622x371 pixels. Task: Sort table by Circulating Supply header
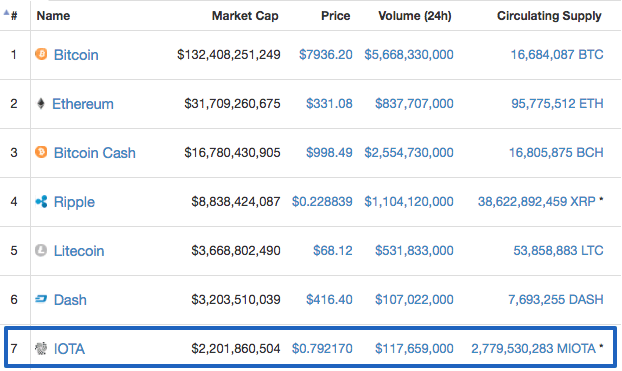point(549,16)
